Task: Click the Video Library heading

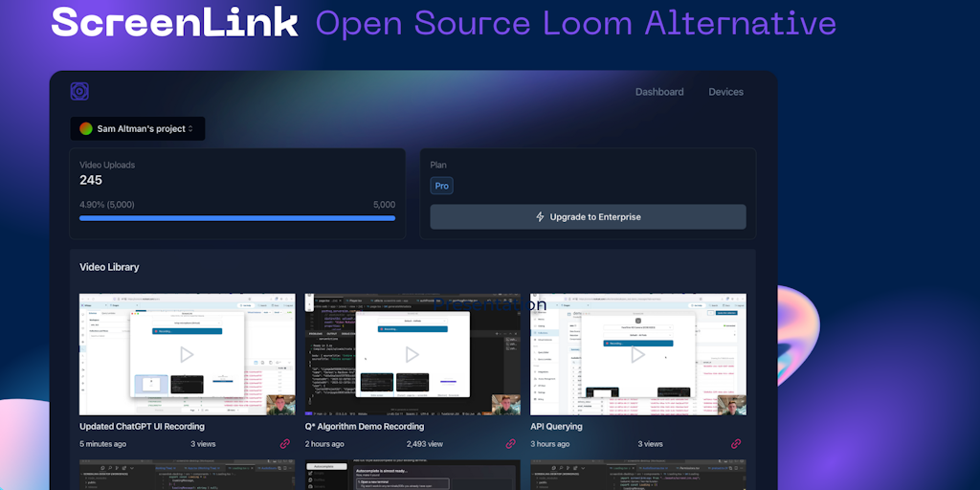Action: pos(109,267)
